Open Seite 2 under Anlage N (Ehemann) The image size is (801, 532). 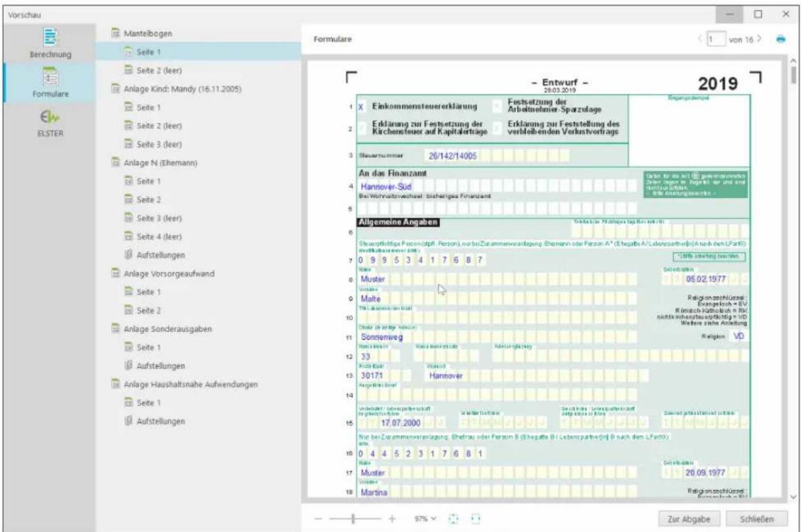click(150, 200)
